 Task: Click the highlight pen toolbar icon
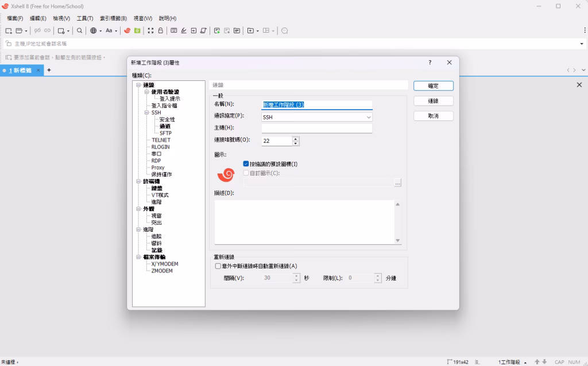pos(184,31)
